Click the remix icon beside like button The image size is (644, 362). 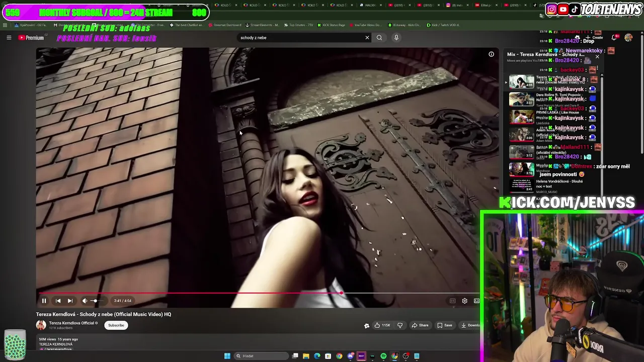(x=367, y=325)
